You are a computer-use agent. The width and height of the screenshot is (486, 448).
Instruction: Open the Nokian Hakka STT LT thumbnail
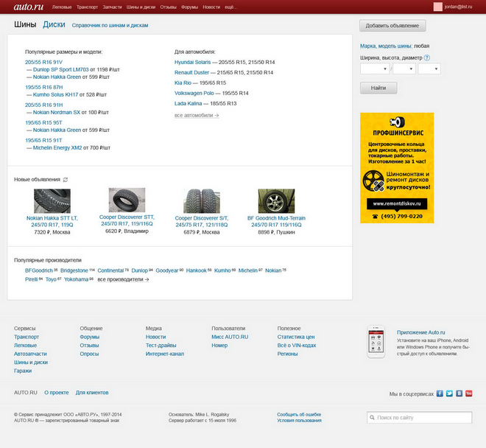pyautogui.click(x=52, y=200)
